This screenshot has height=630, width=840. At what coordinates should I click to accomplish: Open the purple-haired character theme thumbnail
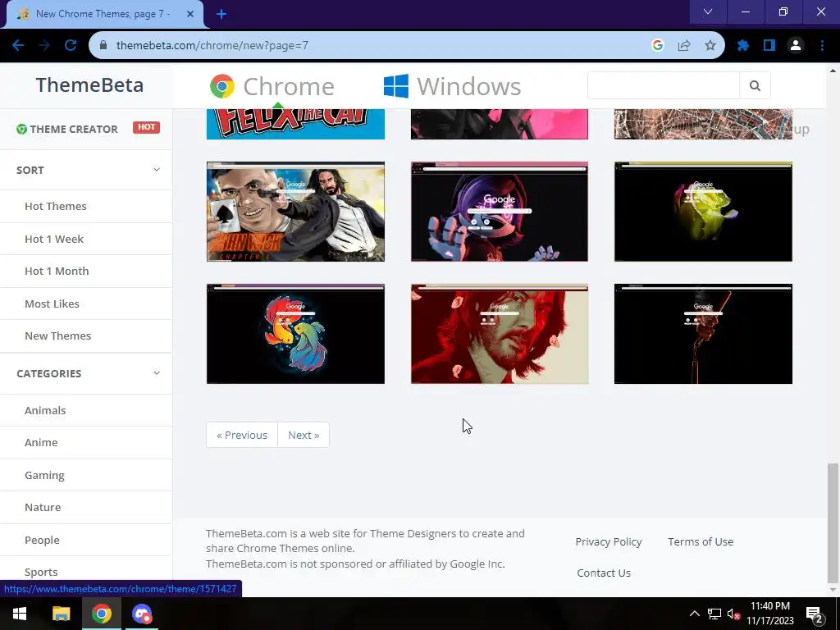click(x=500, y=212)
